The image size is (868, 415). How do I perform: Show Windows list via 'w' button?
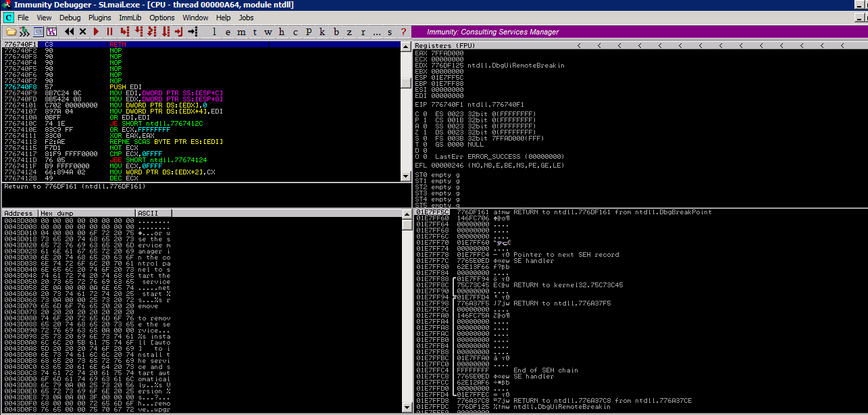[269, 32]
